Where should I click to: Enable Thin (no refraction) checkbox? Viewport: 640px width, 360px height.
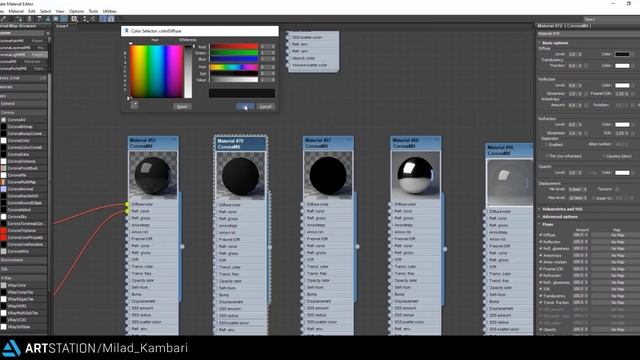pos(546,156)
